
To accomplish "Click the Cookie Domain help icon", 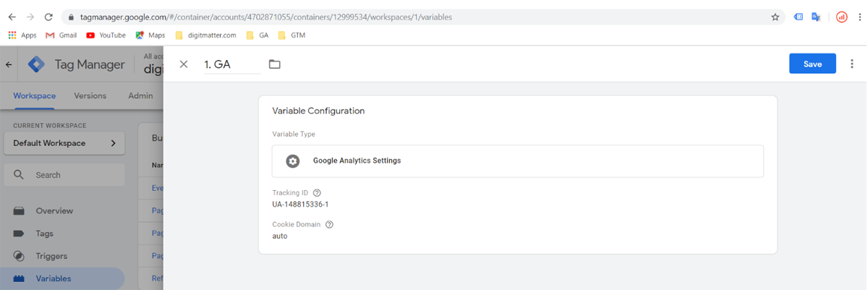I will click(329, 224).
